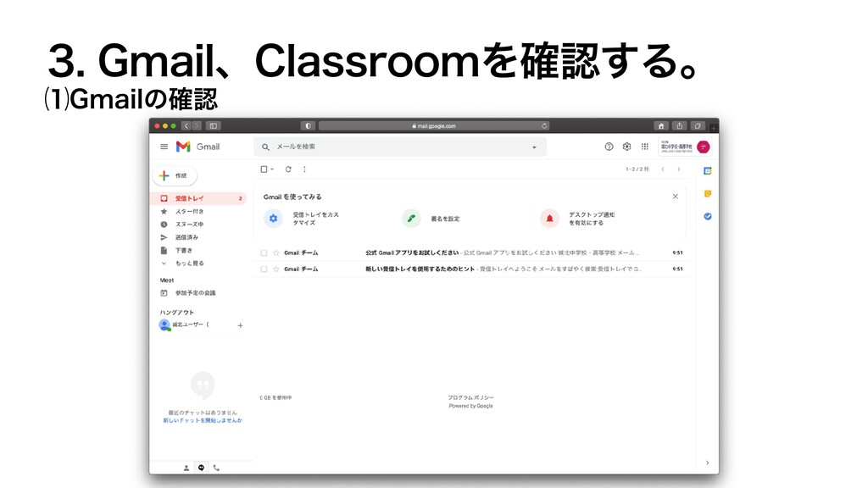The height and width of the screenshot is (488, 868).
Task: Check the box for 公式 Gmail アプリ email
Action: click(264, 252)
